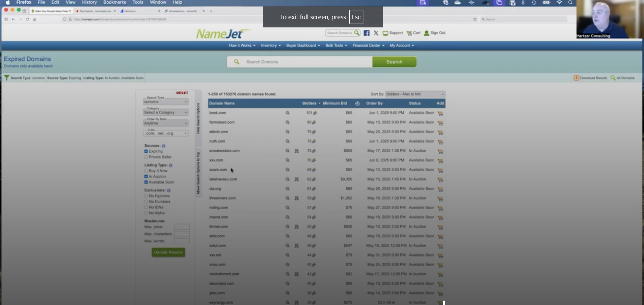Uncheck the Expiring source checkbox
The image size is (644, 305).
click(146, 151)
